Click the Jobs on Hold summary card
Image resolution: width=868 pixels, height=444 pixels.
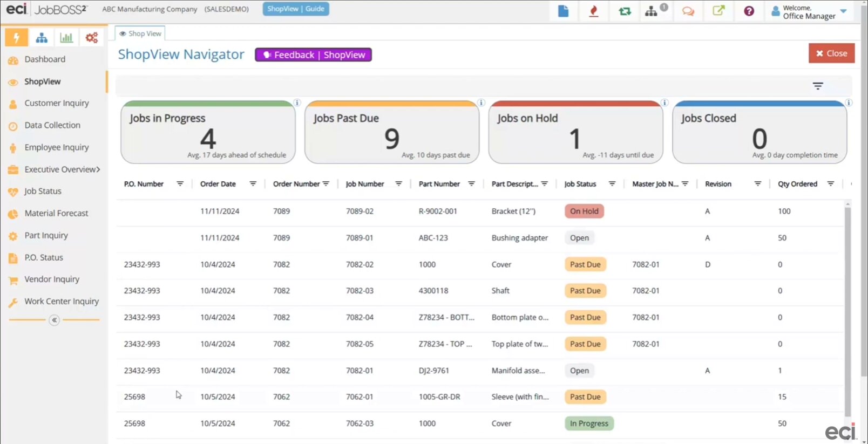coord(575,133)
